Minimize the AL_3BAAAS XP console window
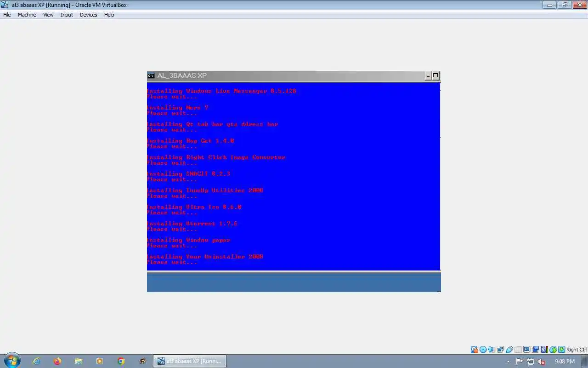The width and height of the screenshot is (588, 368). 429,76
